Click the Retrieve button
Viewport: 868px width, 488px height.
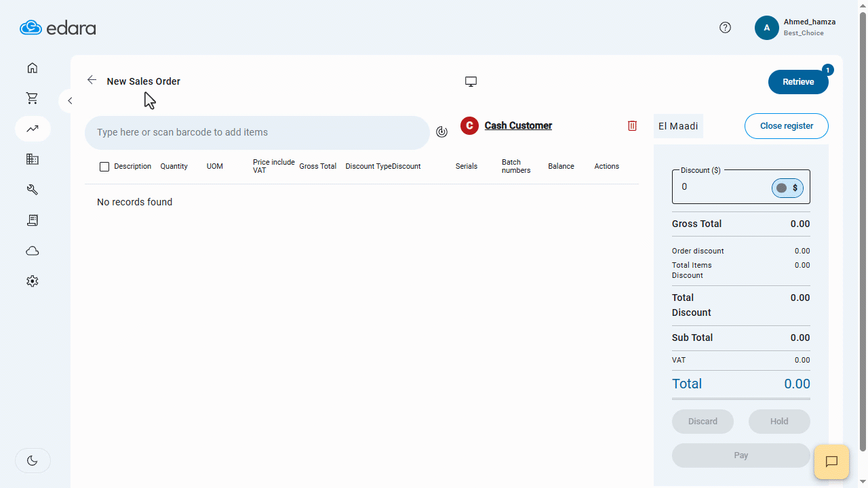798,82
